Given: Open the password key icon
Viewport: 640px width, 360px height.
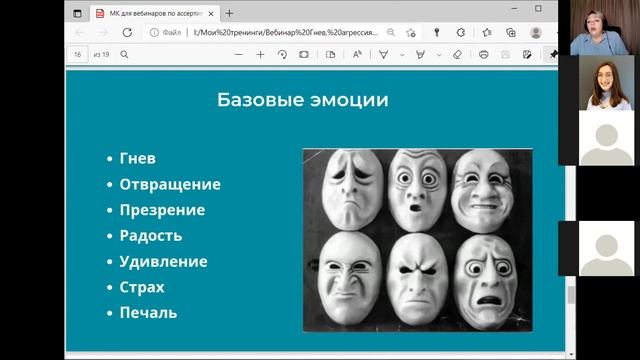Looking at the screenshot, I should (x=437, y=33).
